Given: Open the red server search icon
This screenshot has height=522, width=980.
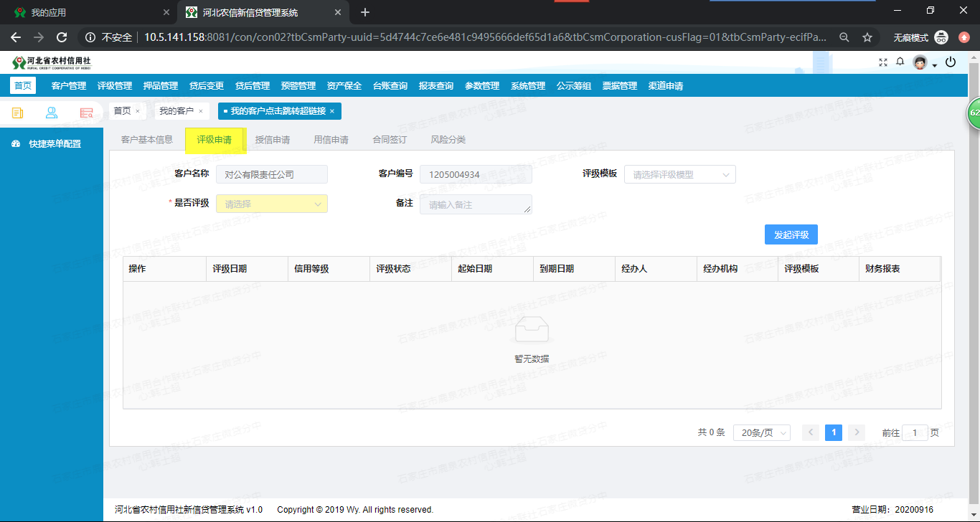Looking at the screenshot, I should 86,113.
